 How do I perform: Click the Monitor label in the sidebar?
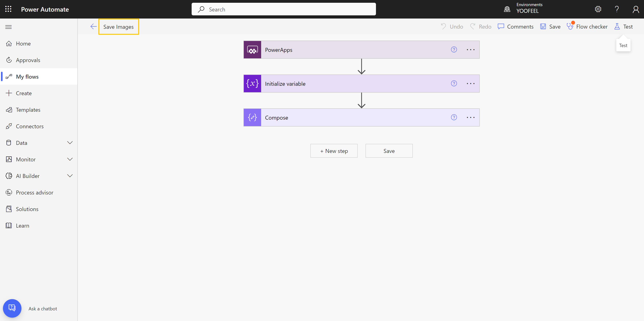[26, 159]
